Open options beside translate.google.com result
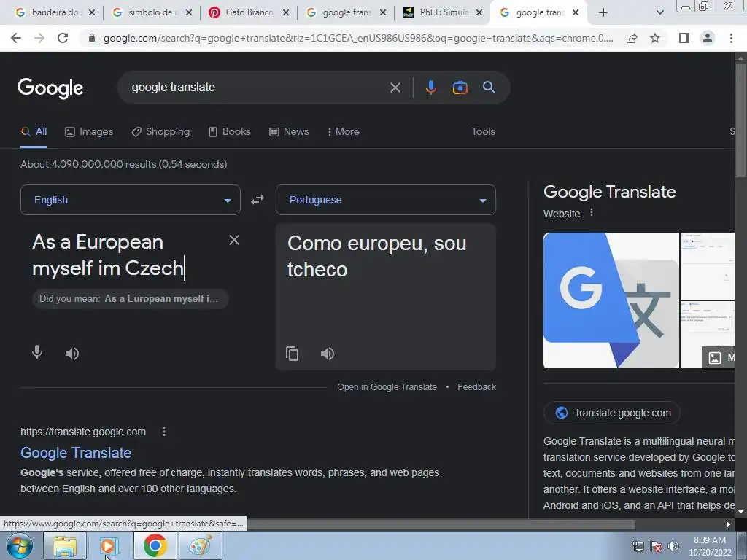 pos(164,432)
